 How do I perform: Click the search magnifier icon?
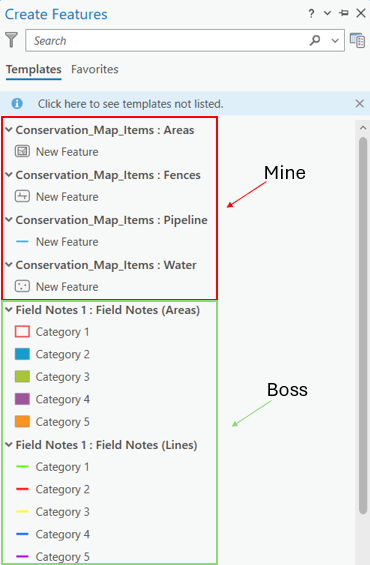[x=315, y=40]
